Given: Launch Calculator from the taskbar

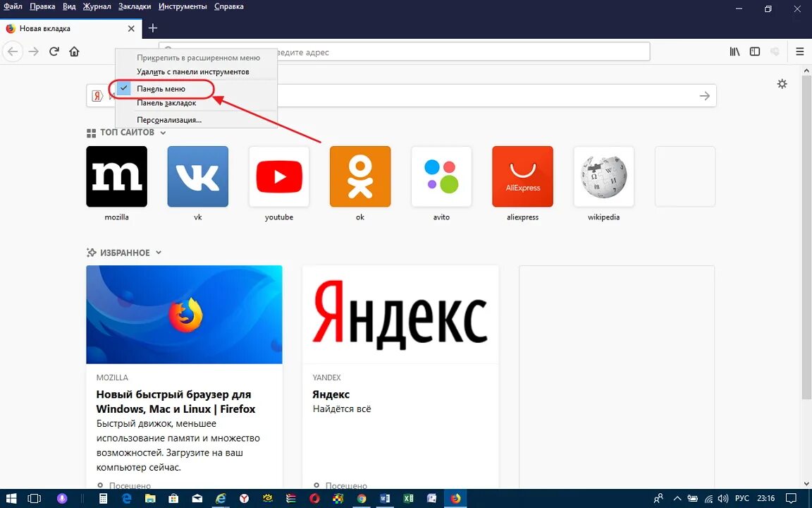Looking at the screenshot, I should coord(103,499).
